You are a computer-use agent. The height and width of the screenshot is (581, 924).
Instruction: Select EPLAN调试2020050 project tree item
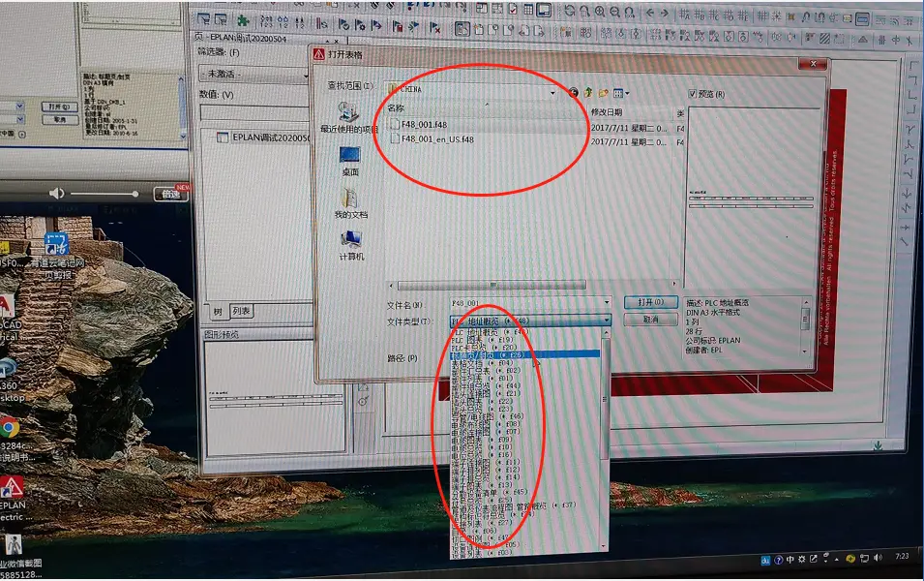[264, 138]
